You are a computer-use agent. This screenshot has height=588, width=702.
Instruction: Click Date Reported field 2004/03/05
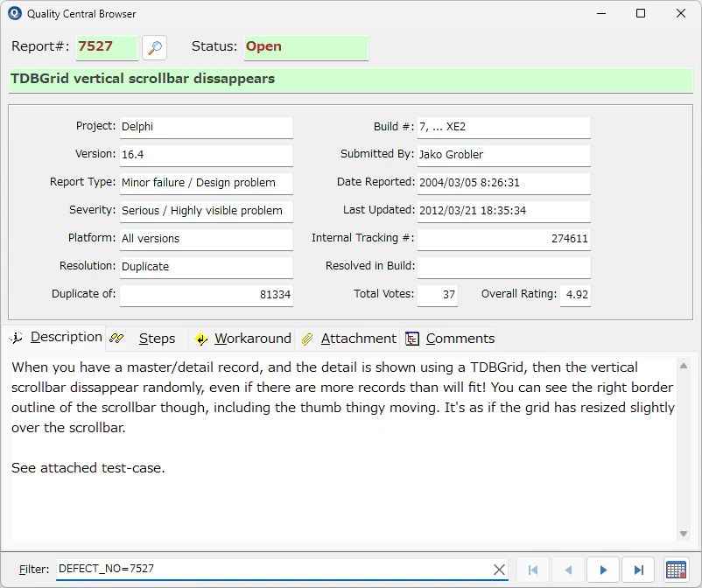pyautogui.click(x=504, y=183)
